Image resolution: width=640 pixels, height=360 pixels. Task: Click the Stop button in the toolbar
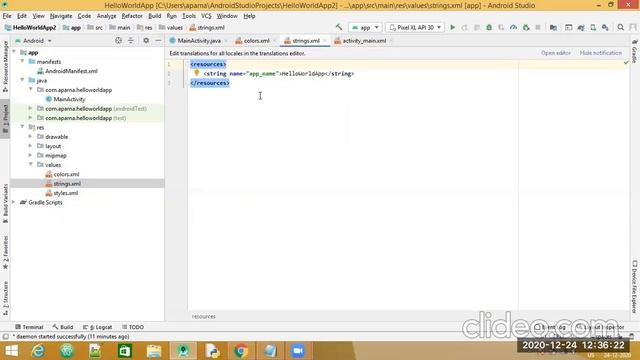tap(538, 27)
